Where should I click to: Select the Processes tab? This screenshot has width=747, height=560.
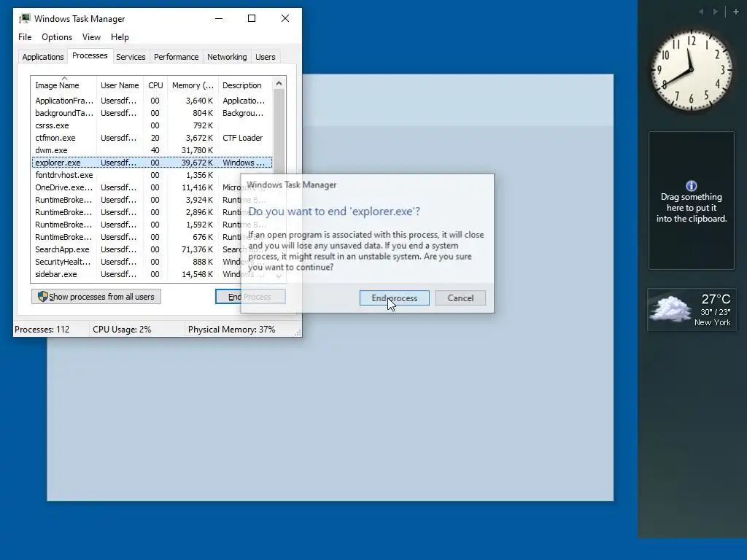pos(90,55)
